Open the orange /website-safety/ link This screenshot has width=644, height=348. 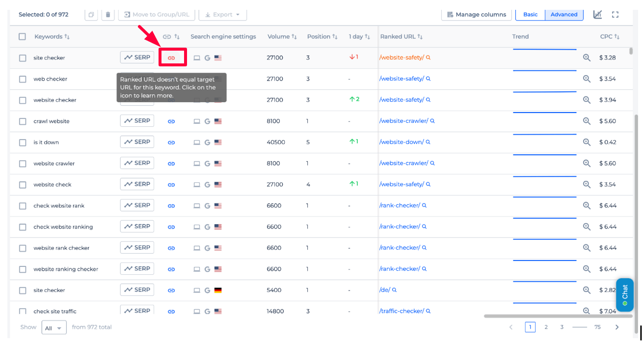coord(402,58)
